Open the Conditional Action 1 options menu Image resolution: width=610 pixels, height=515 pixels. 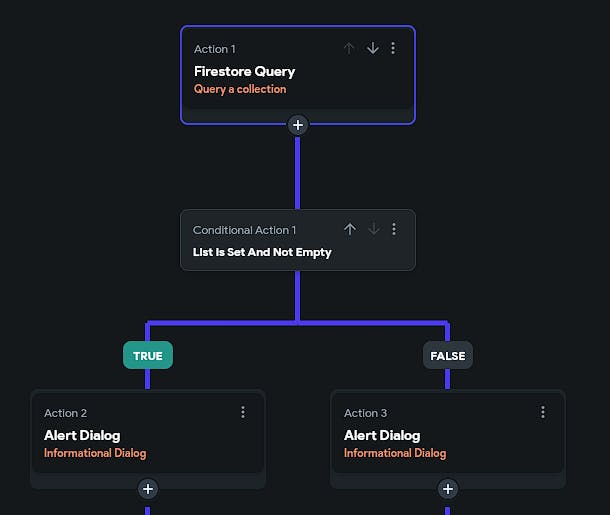tap(394, 229)
